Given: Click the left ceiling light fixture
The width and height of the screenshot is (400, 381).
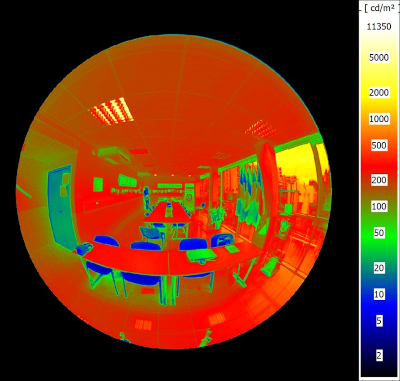Looking at the screenshot, I should 112,111.
